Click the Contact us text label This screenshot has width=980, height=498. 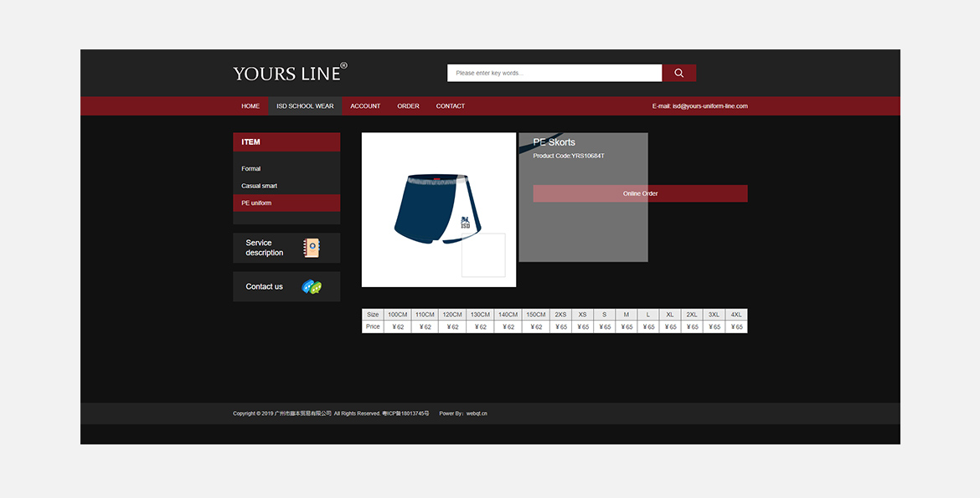[264, 286]
